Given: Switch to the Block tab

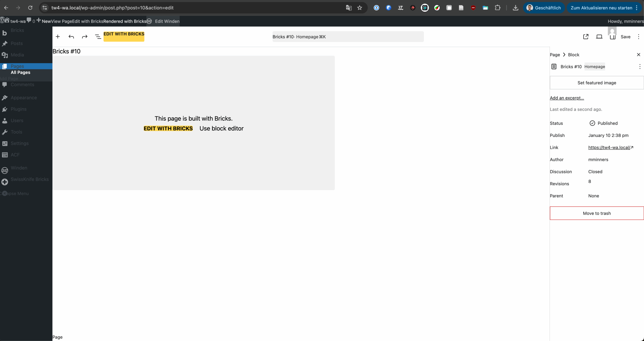Looking at the screenshot, I should click(x=574, y=55).
